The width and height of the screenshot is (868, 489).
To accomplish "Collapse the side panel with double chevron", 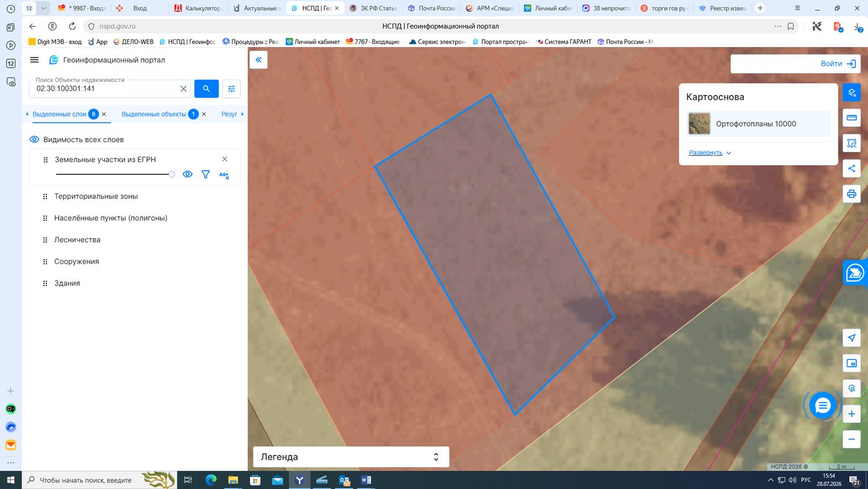I will [259, 60].
